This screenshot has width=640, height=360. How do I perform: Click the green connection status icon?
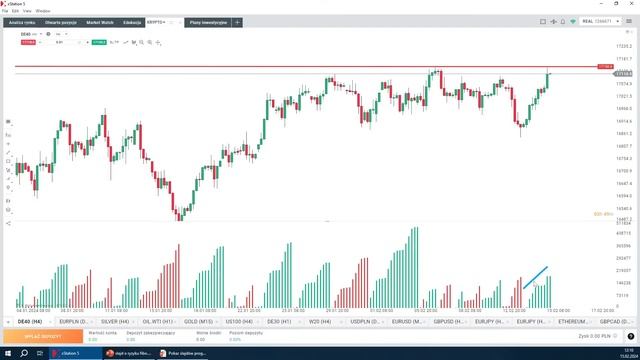(x=573, y=22)
